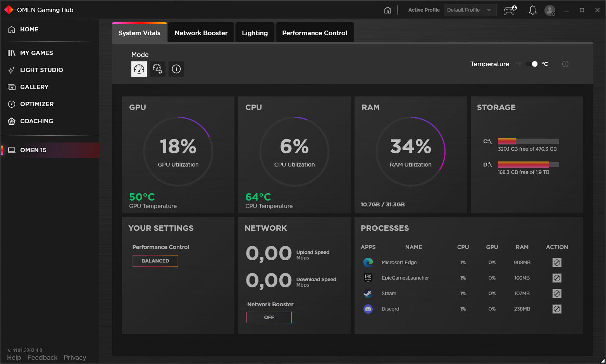Click the C:\ storage usage bar
Image resolution: width=606 pixels, height=364 pixels.
(x=529, y=141)
